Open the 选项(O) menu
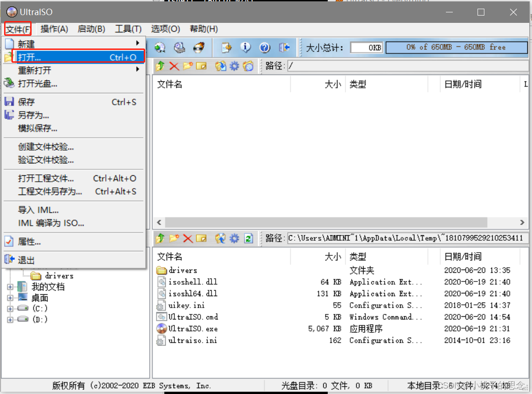The width and height of the screenshot is (532, 394). [165, 29]
